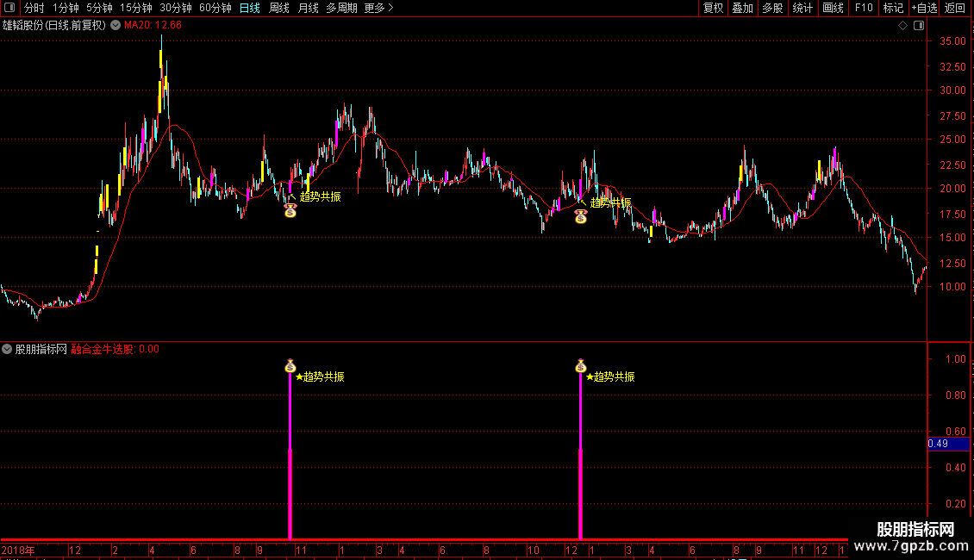Click first money bag icon on price chart
This screenshot has height=560, width=974.
point(290,211)
